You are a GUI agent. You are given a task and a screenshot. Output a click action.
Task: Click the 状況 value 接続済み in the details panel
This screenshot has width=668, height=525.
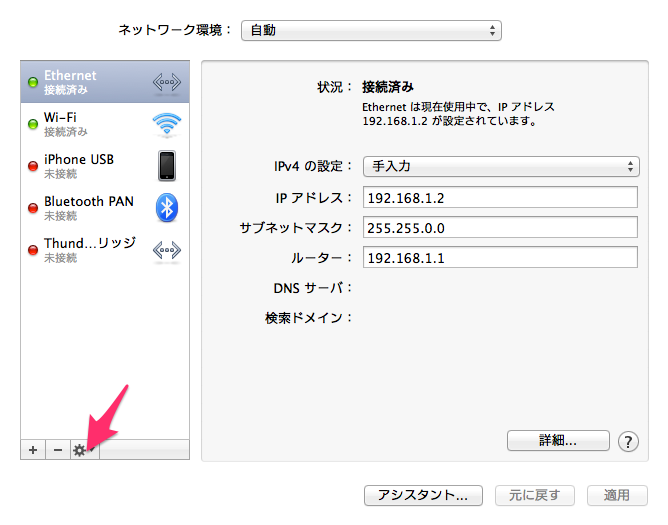(x=388, y=87)
